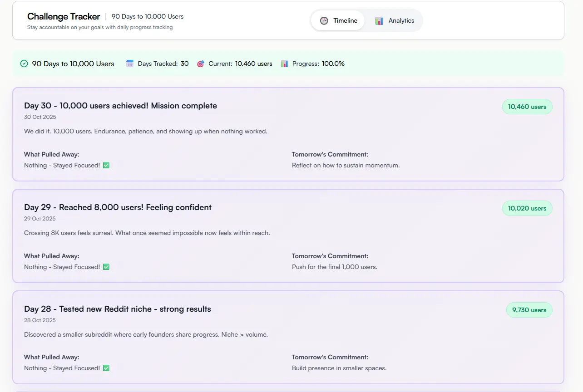Click the clock icon in Timeline tab
583x392 pixels.
[x=324, y=21]
